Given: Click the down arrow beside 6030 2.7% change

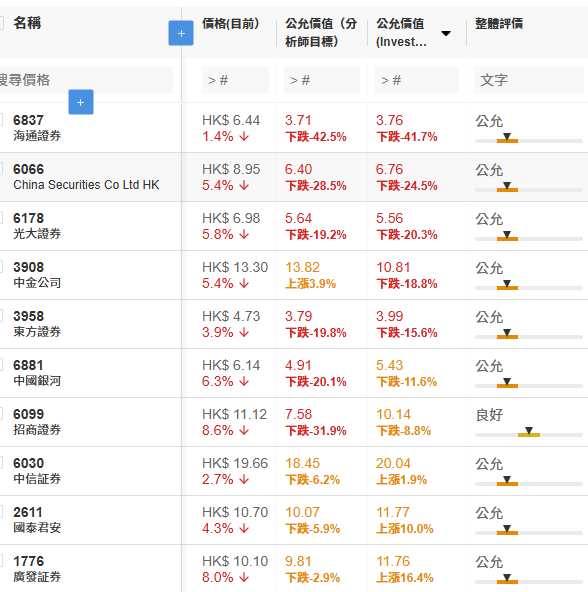Looking at the screenshot, I should (244, 479).
